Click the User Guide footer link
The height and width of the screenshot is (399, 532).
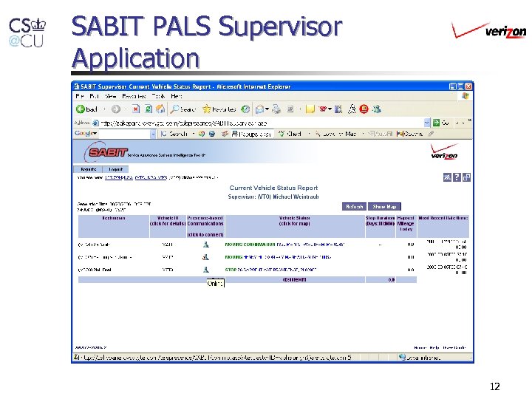click(454, 347)
